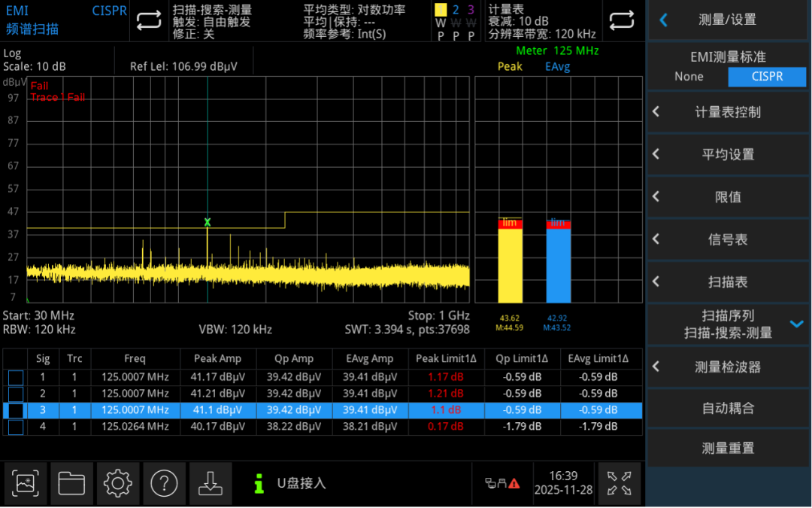812x508 pixels.
Task: Open the 计量表控制 submenu
Action: pyautogui.click(x=728, y=112)
